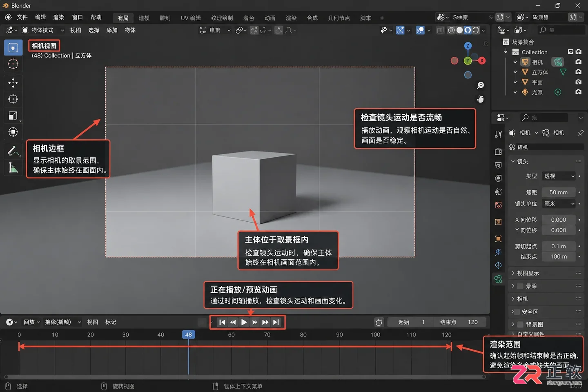Open the 镜头单位 毫米 dropdown
The width and height of the screenshot is (588, 392).
[559, 203]
